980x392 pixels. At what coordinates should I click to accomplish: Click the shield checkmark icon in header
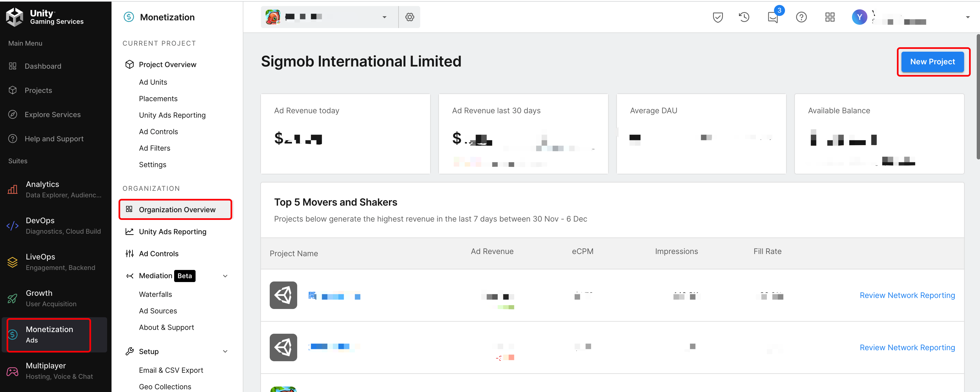point(717,17)
